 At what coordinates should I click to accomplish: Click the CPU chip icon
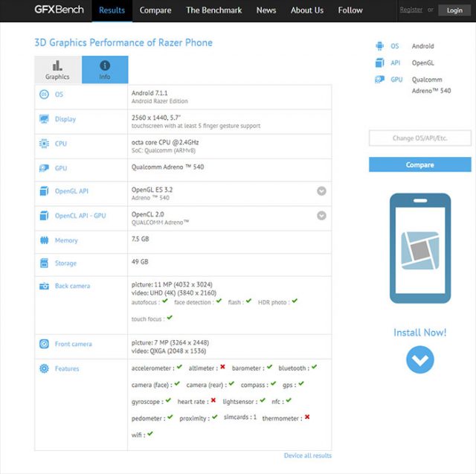coord(44,144)
